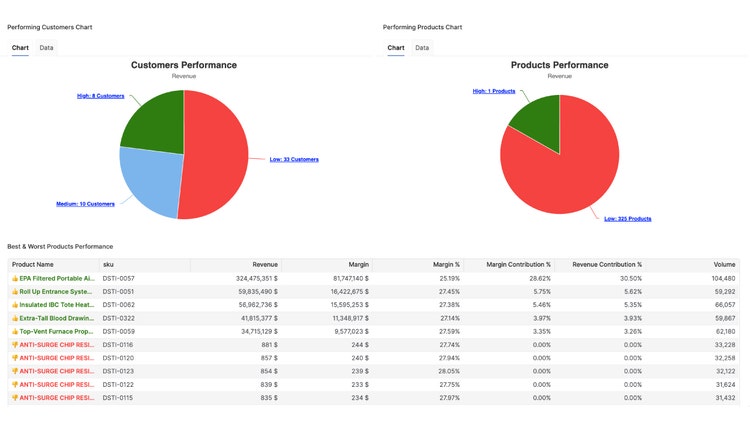Open the 'Insulated IBC Tote Heat...' product name
Viewport: 750px width, 422px height.
click(x=57, y=305)
